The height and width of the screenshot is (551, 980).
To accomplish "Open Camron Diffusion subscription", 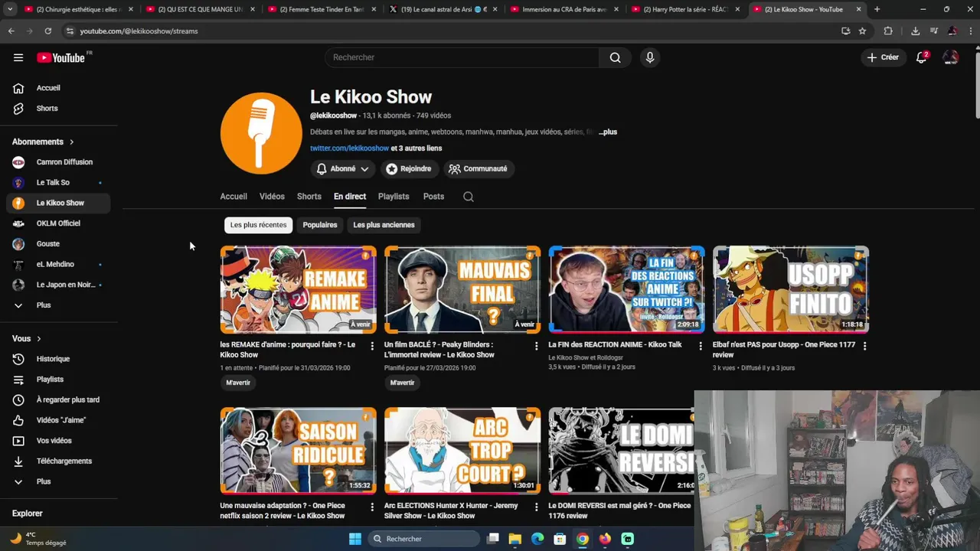I will (58, 162).
